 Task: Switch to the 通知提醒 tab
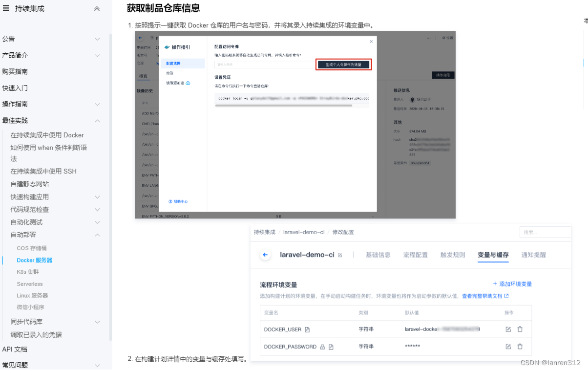point(534,255)
